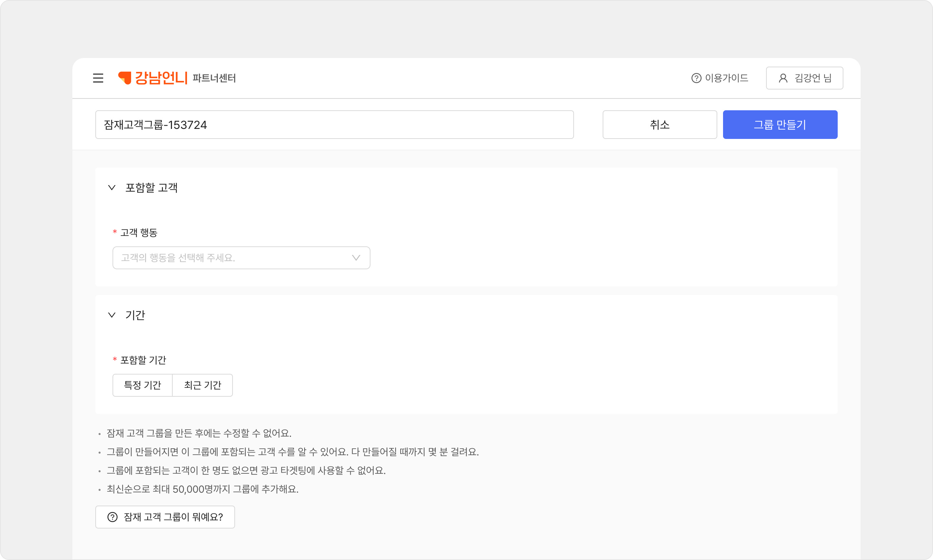The height and width of the screenshot is (560, 933).
Task: Click the 이용가이드 question mark icon
Action: [696, 78]
